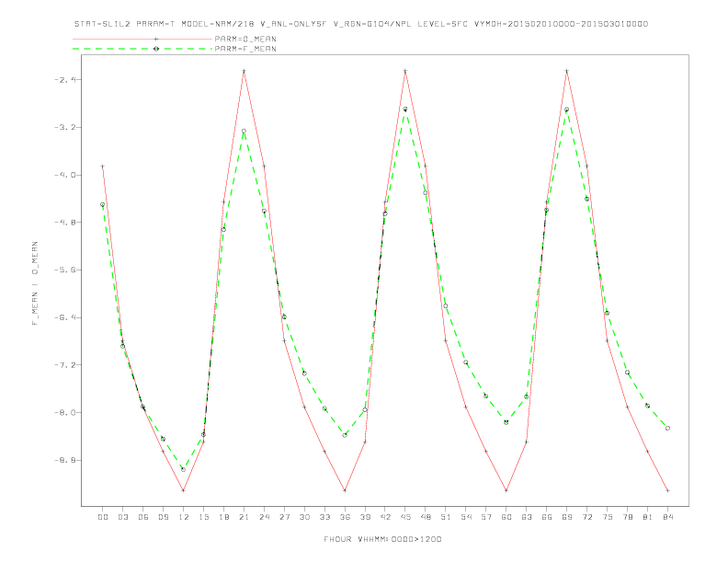This screenshot has height=563, width=728.
Task: Click the y-axis tick label -4.0
Action: [65, 175]
